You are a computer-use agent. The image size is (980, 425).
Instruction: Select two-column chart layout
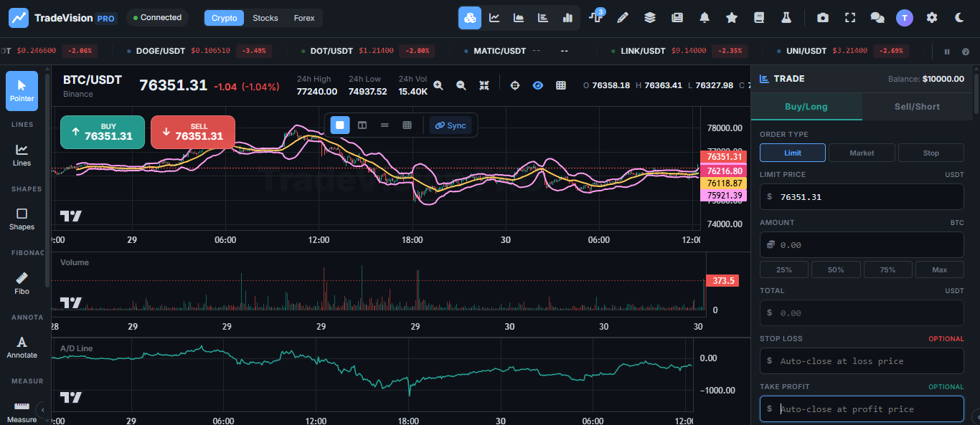click(x=362, y=125)
